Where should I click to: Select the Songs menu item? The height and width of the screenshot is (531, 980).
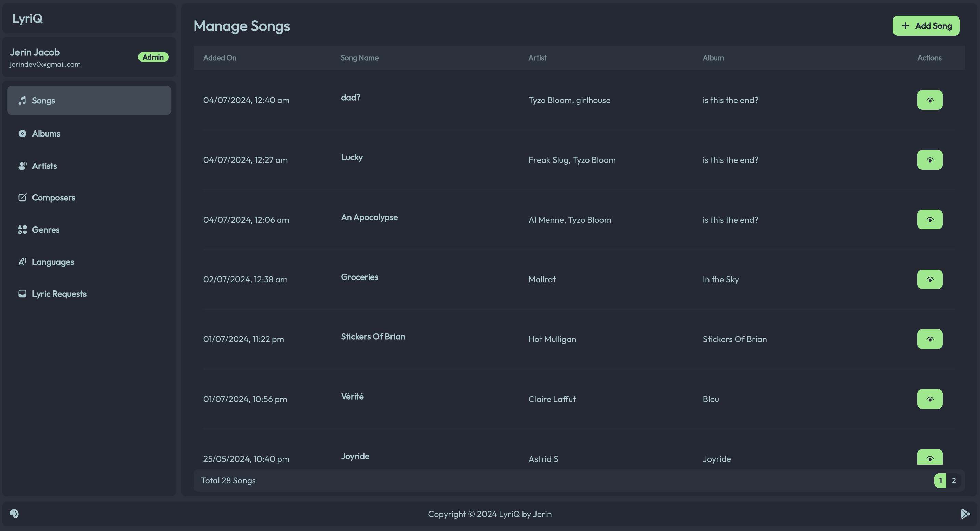pyautogui.click(x=90, y=100)
